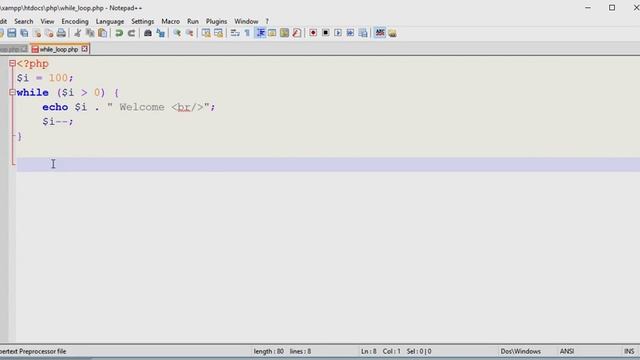Click the '" Welcome <br/>"' string
The width and height of the screenshot is (640, 360).
click(159, 107)
